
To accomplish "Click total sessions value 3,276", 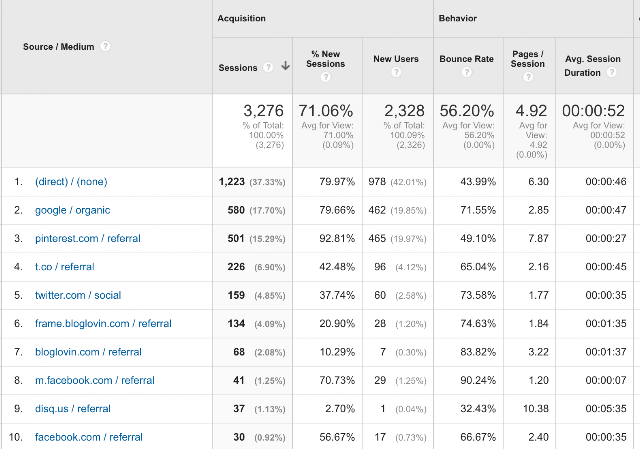I will point(263,111).
